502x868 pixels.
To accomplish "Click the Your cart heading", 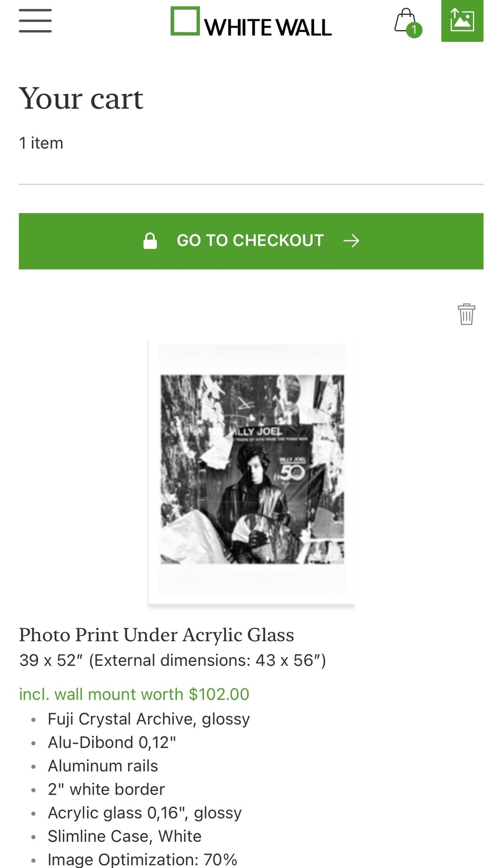I will (81, 98).
